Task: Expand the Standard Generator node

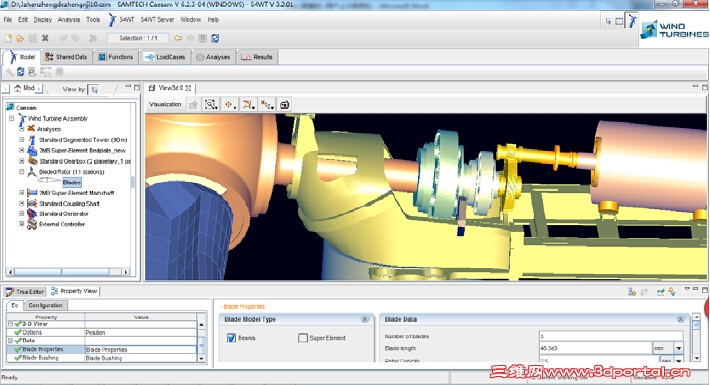Action: (x=21, y=213)
